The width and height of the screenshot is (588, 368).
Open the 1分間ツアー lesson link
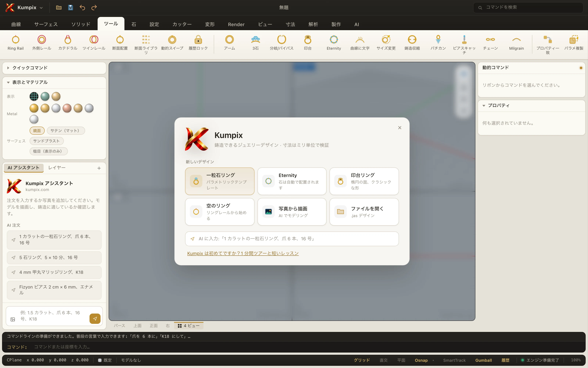coord(243,253)
